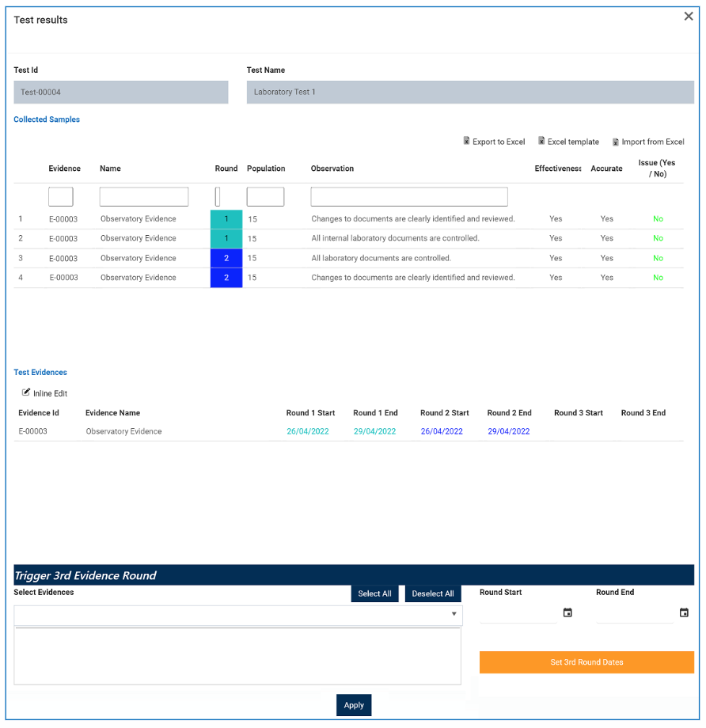Click the Evidence column filter box
706x728 pixels.
(61, 197)
